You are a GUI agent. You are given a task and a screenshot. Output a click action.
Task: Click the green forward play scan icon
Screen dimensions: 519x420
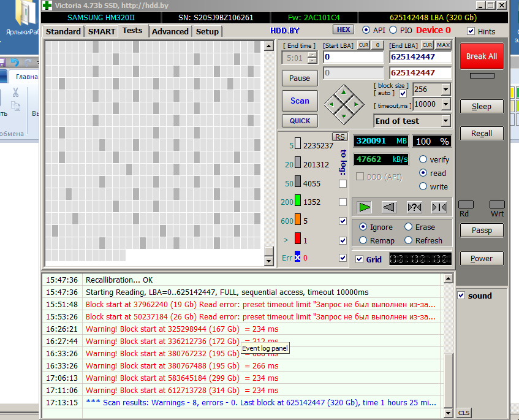coord(365,207)
